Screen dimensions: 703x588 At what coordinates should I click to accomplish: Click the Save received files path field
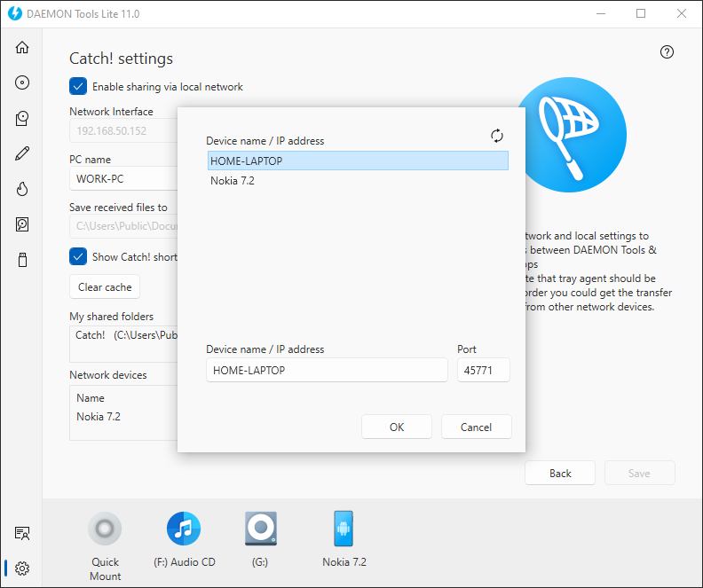123,226
